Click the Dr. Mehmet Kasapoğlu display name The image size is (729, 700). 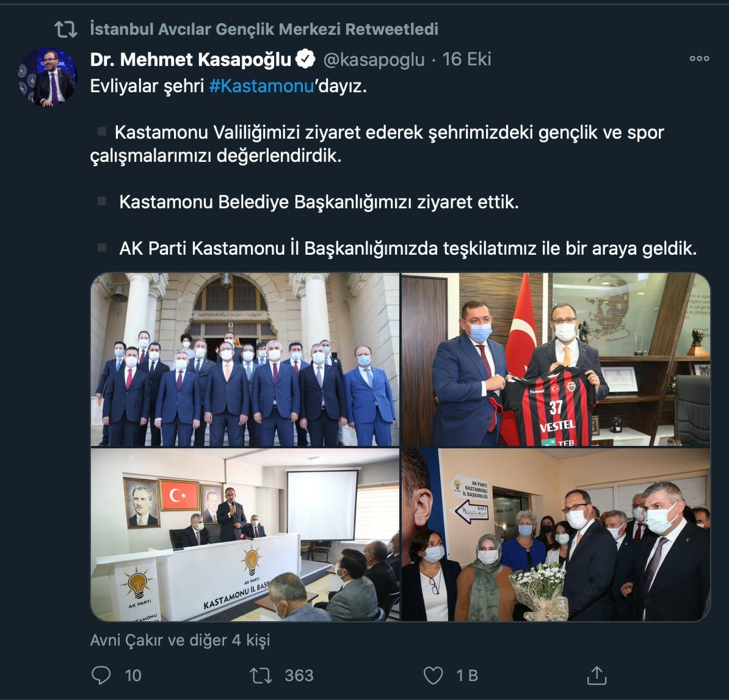190,59
